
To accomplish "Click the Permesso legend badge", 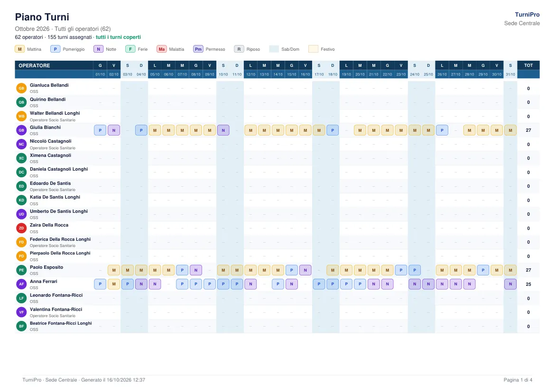I will click(x=198, y=49).
